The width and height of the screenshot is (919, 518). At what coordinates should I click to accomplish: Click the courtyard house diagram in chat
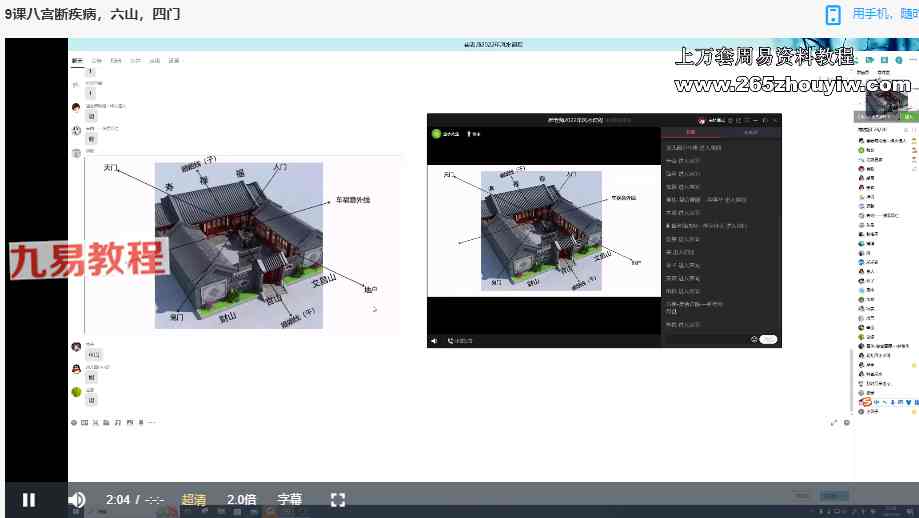point(239,245)
